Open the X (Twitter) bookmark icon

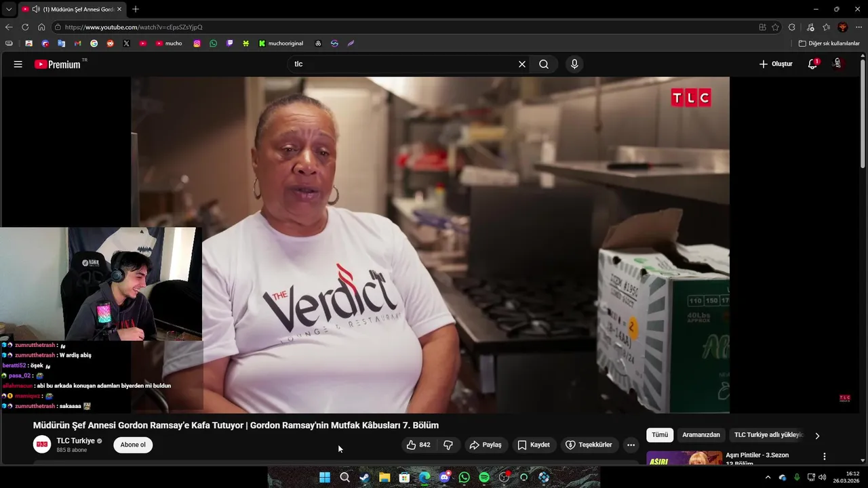[x=126, y=43]
